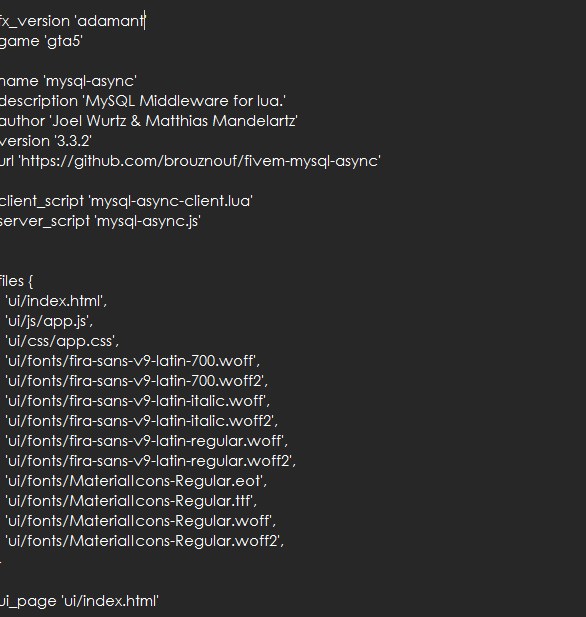The height and width of the screenshot is (617, 586).
Task: Click the version '3.3.2' line
Action: 46,141
